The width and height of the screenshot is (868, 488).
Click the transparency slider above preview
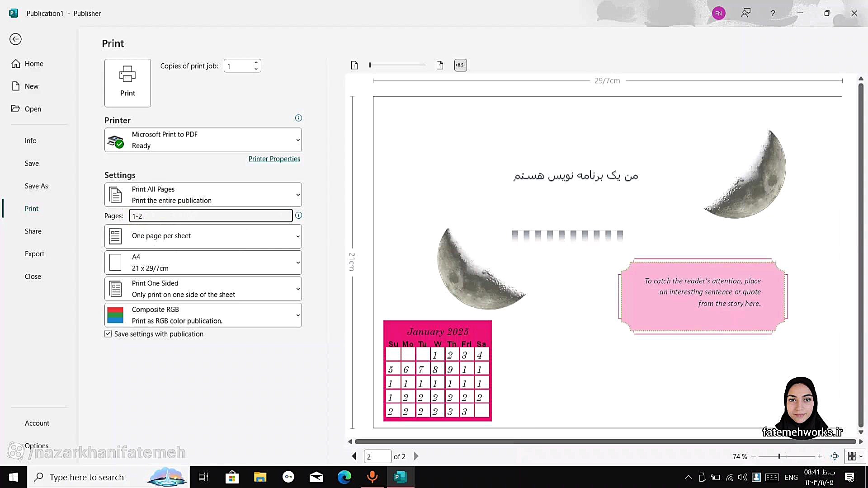397,65
